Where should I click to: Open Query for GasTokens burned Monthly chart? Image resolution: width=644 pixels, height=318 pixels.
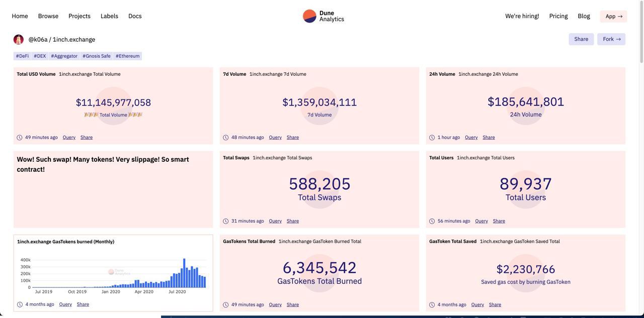tap(65, 304)
